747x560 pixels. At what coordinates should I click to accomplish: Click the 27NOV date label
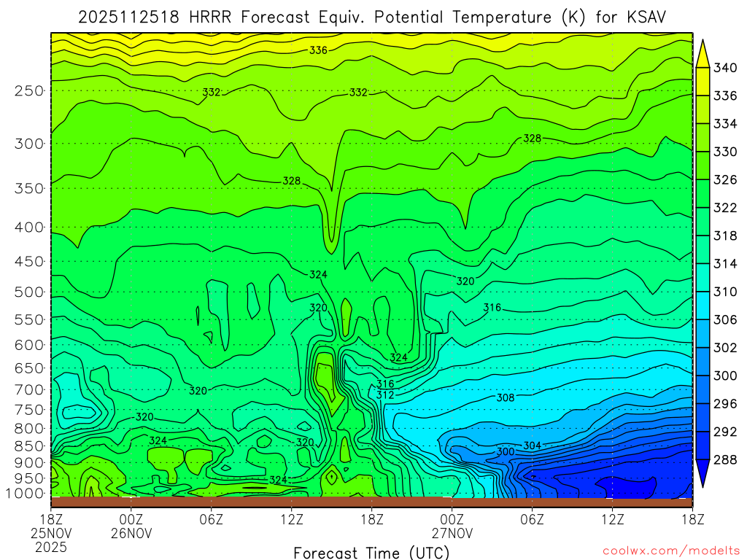pos(452,533)
